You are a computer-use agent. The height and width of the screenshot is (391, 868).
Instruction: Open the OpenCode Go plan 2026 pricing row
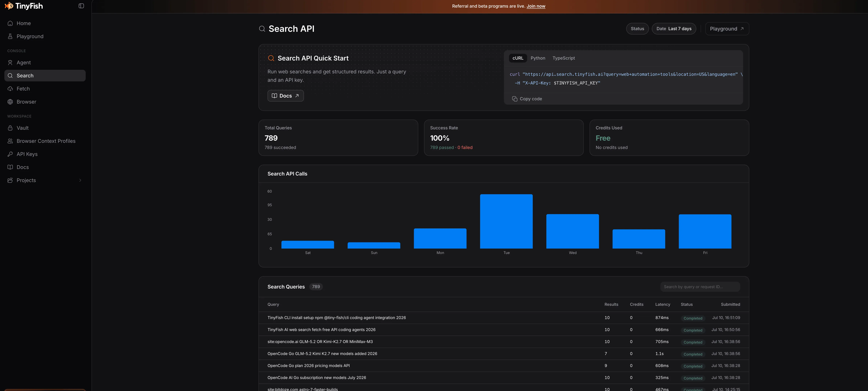click(x=503, y=366)
